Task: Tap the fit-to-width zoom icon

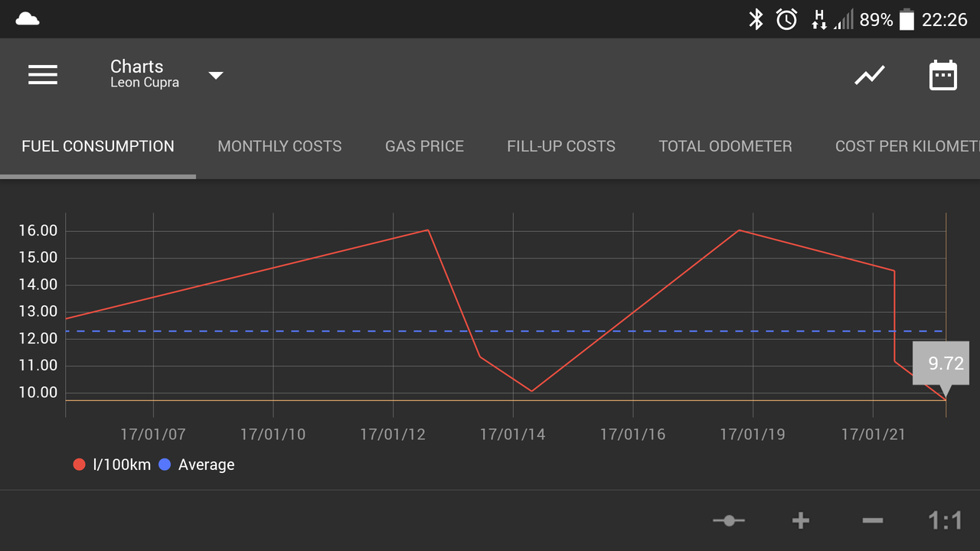Action: [x=729, y=521]
